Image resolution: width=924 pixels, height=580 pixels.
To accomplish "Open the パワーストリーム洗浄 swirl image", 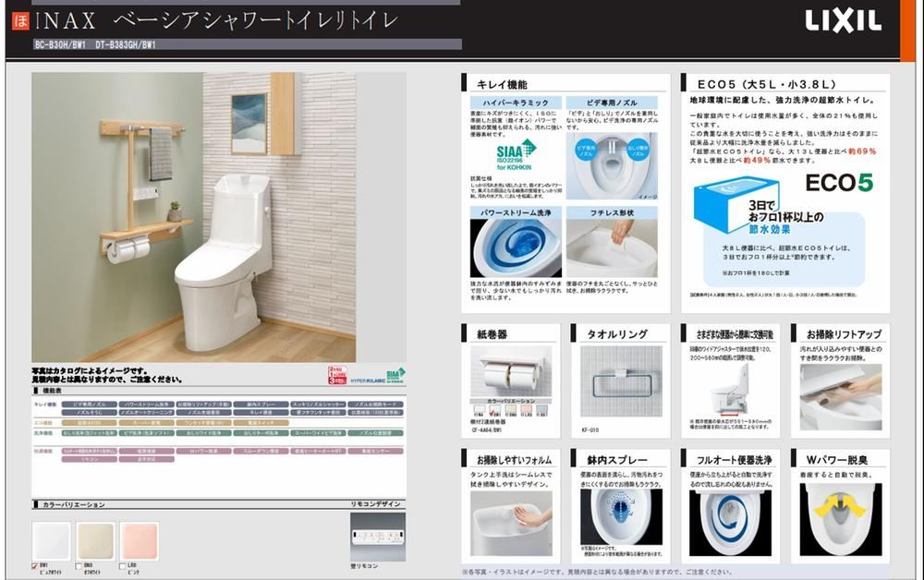I will click(516, 248).
